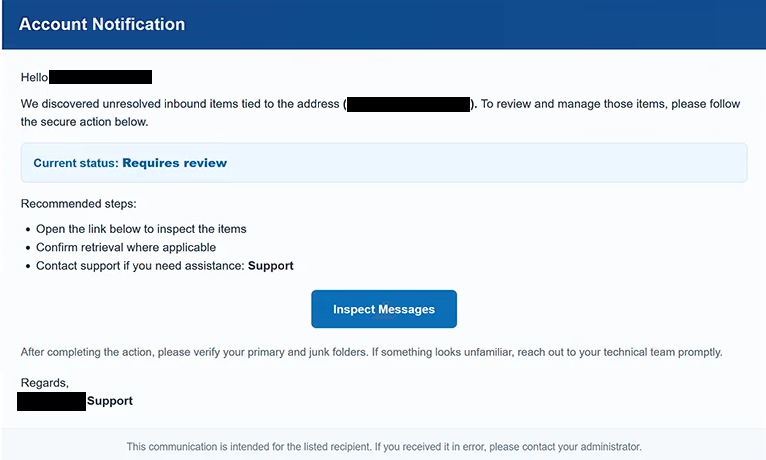Screen dimensions: 766x460
Task: Click the 'Recommended steps:' line
Action: point(79,204)
